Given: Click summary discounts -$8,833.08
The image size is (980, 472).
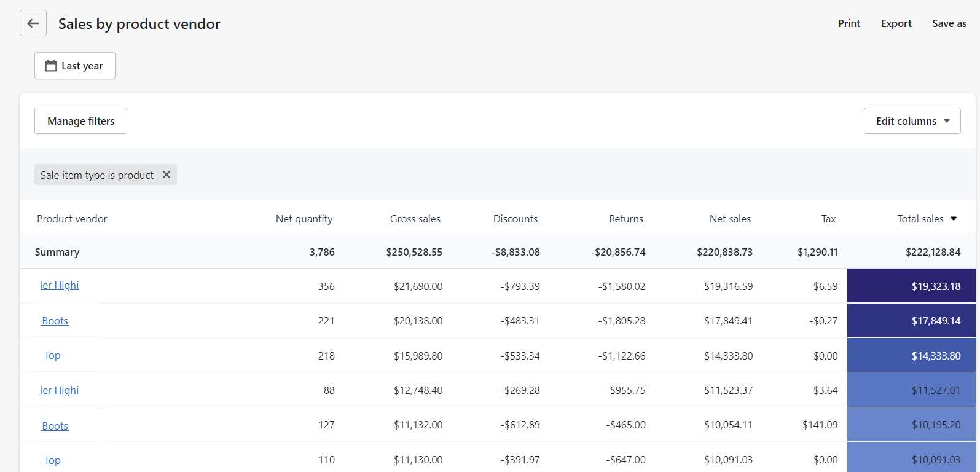Looking at the screenshot, I should tap(515, 252).
